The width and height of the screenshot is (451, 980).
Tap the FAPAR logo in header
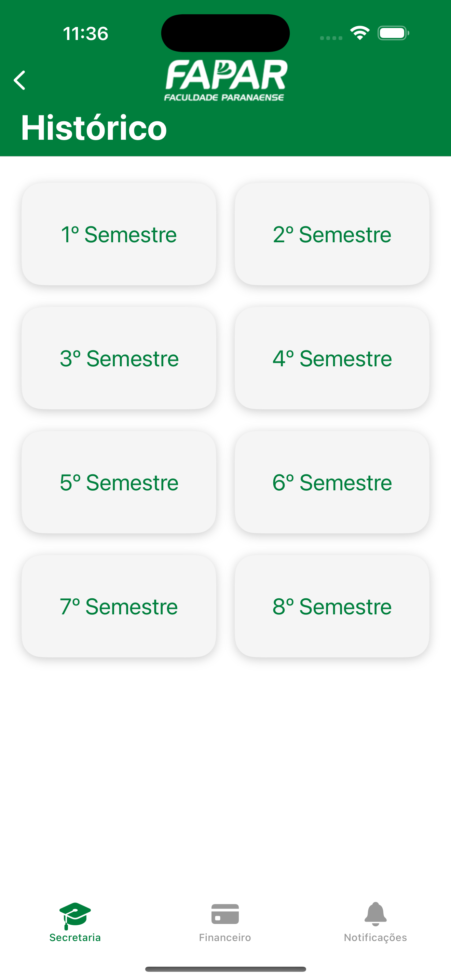(225, 80)
